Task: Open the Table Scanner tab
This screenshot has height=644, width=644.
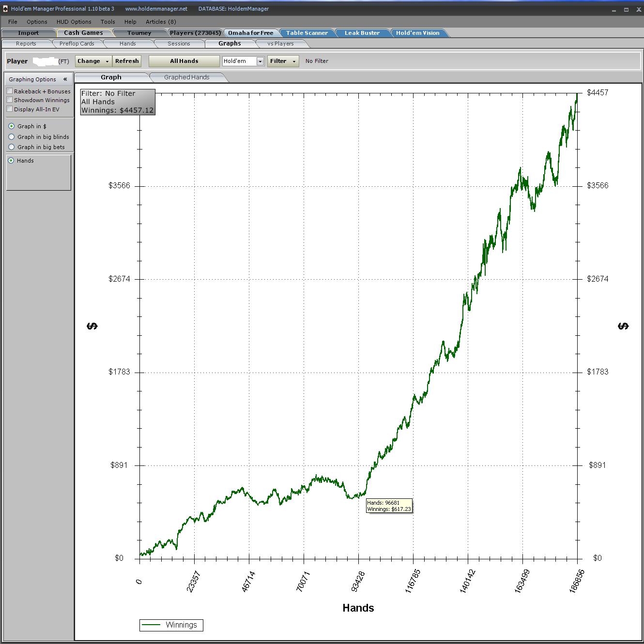Action: tap(307, 33)
